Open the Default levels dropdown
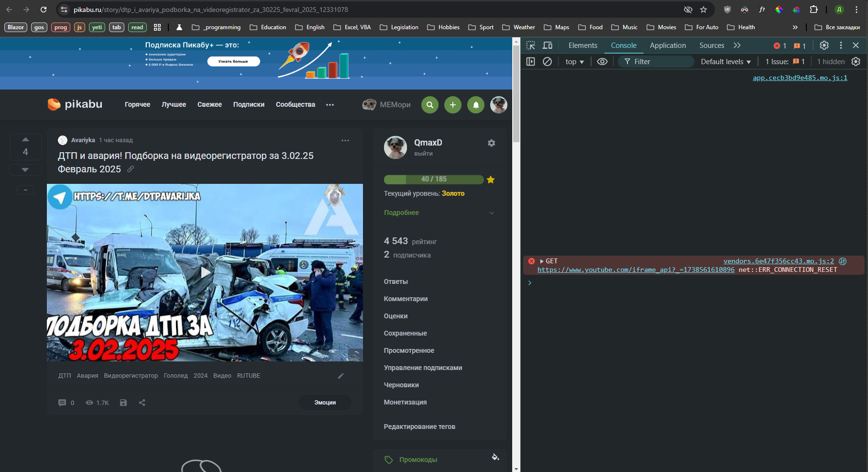Viewport: 868px width, 472px height. click(725, 62)
